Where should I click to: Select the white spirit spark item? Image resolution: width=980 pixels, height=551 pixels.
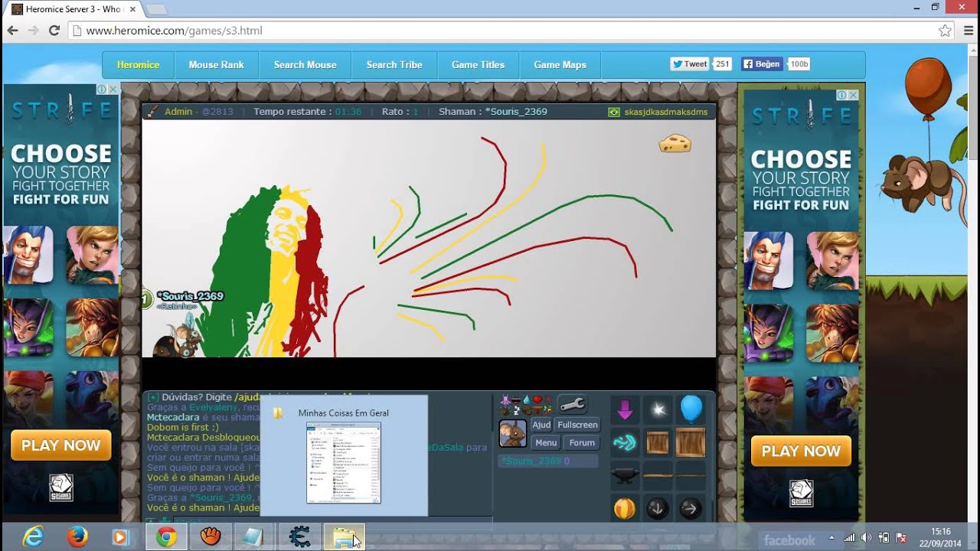point(658,410)
